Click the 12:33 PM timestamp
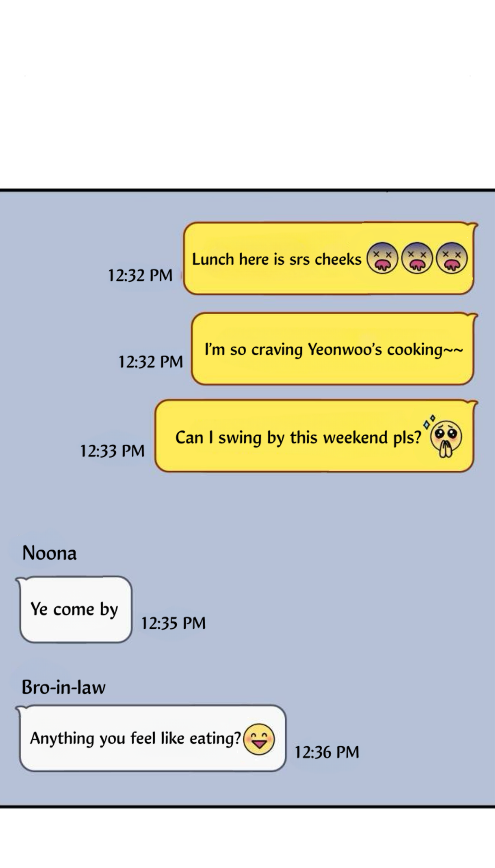The width and height of the screenshot is (495, 868). coord(112,451)
